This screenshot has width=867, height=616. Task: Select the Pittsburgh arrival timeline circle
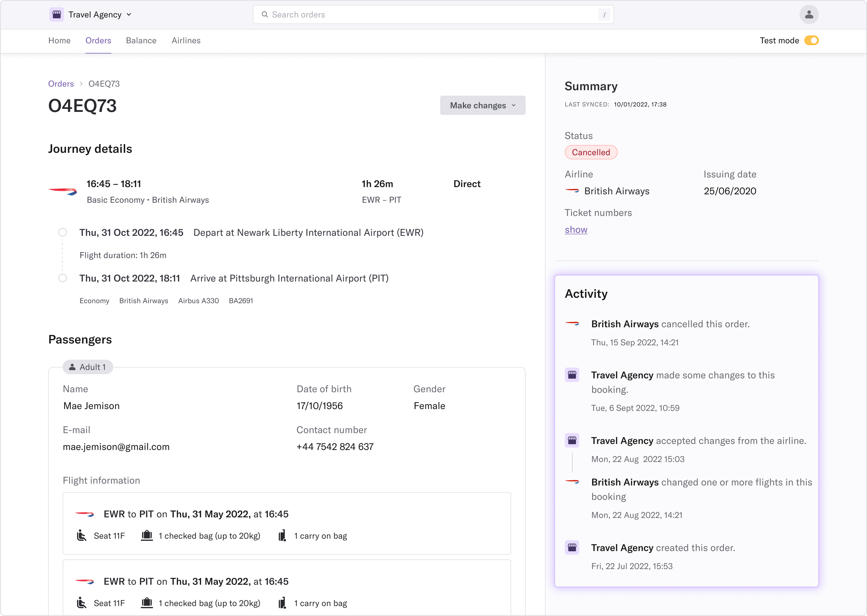(63, 278)
